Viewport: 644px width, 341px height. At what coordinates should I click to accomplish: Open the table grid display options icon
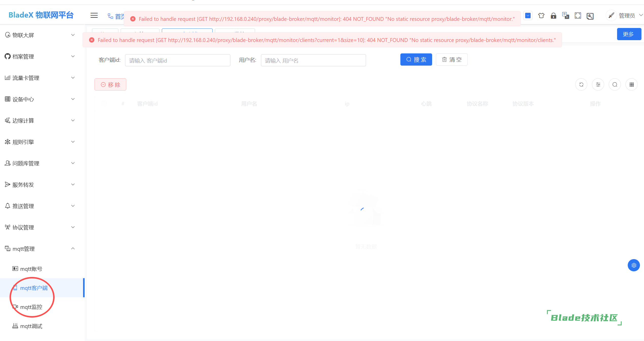pyautogui.click(x=632, y=84)
